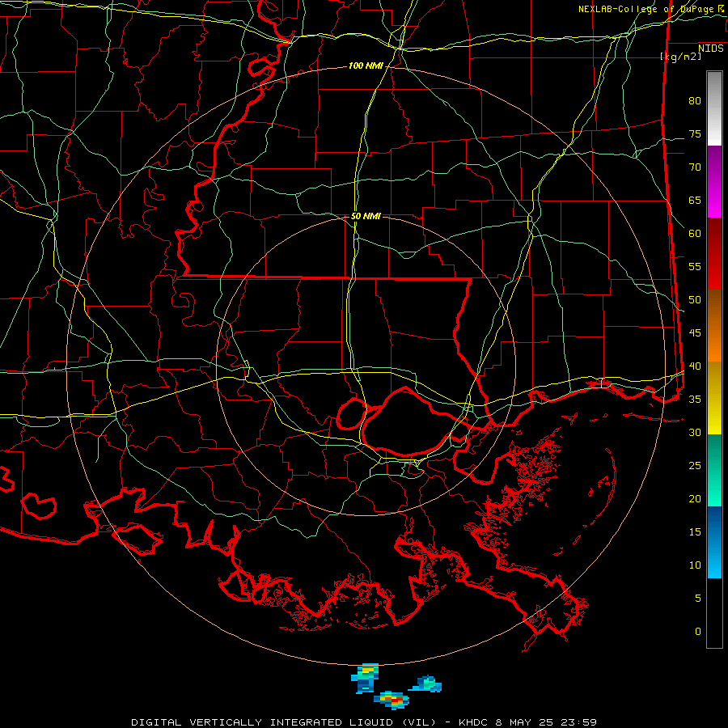The width and height of the screenshot is (728, 728).
Task: Click the legend value 45
Action: click(695, 333)
